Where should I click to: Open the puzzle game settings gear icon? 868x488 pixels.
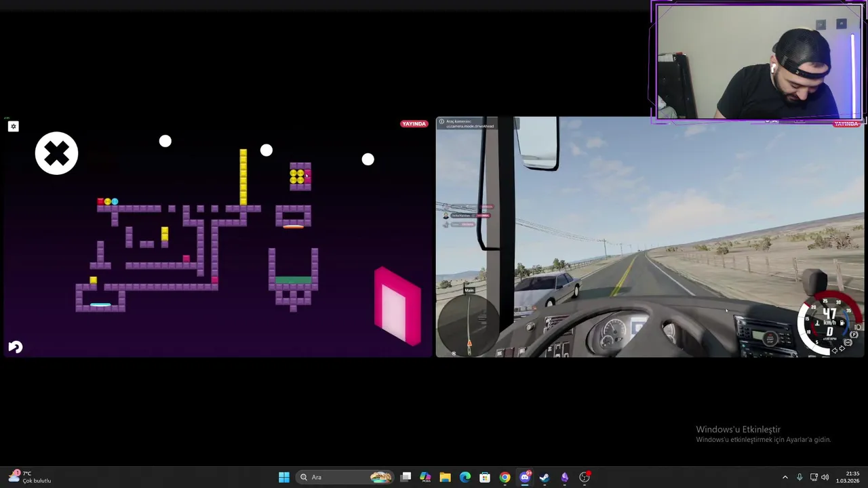coord(14,127)
